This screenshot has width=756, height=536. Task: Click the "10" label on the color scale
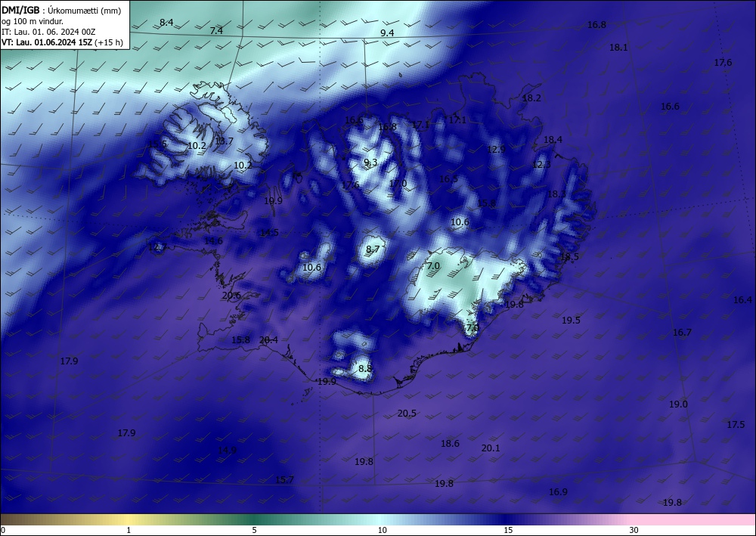(382, 531)
